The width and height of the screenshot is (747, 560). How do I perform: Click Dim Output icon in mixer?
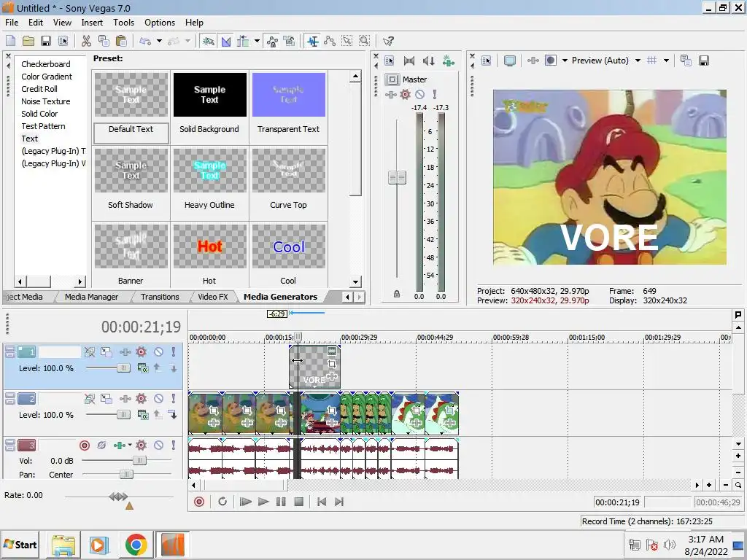click(429, 61)
